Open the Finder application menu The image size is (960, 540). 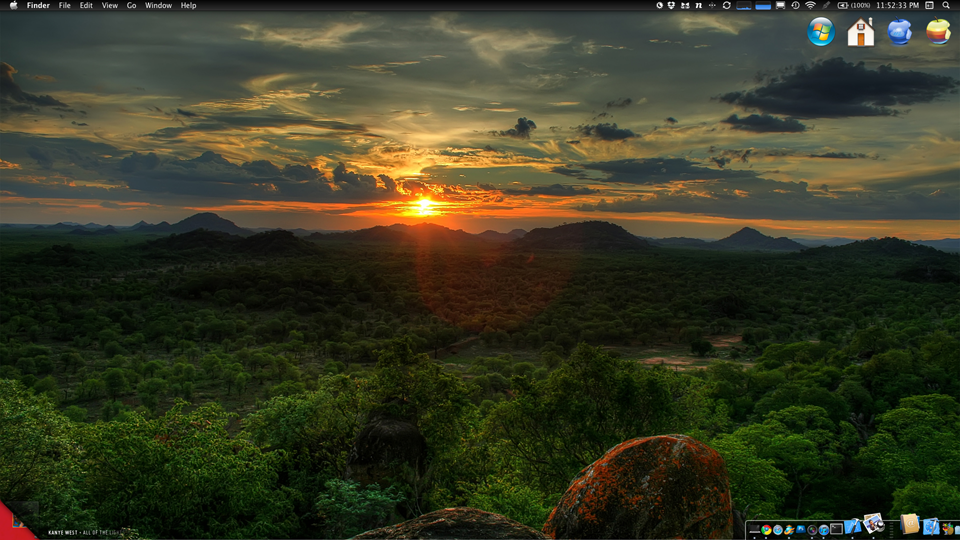38,5
